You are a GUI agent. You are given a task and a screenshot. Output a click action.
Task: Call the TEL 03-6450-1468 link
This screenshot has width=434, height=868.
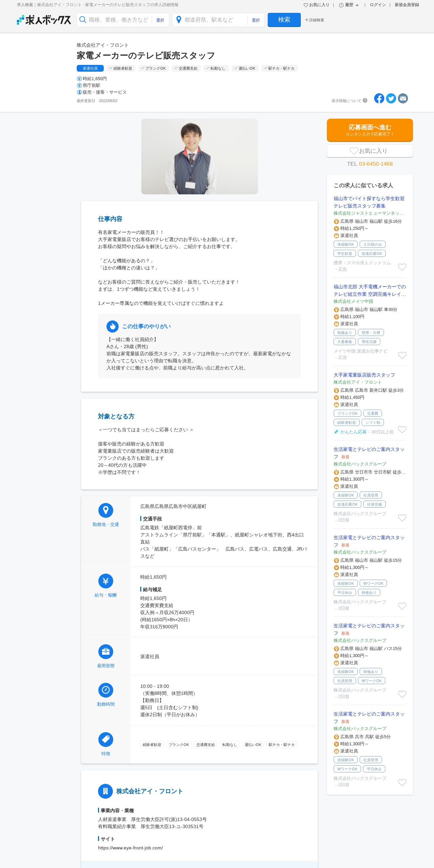pyautogui.click(x=376, y=164)
